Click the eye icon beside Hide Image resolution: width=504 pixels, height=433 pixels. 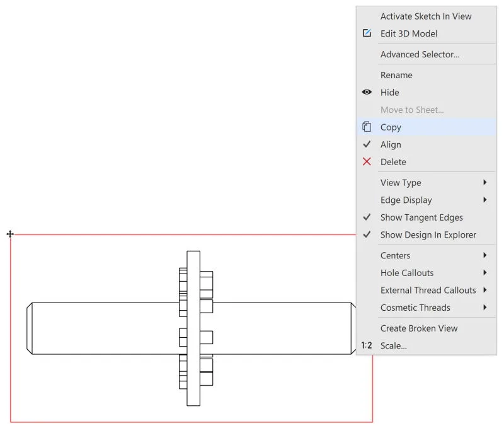(367, 92)
